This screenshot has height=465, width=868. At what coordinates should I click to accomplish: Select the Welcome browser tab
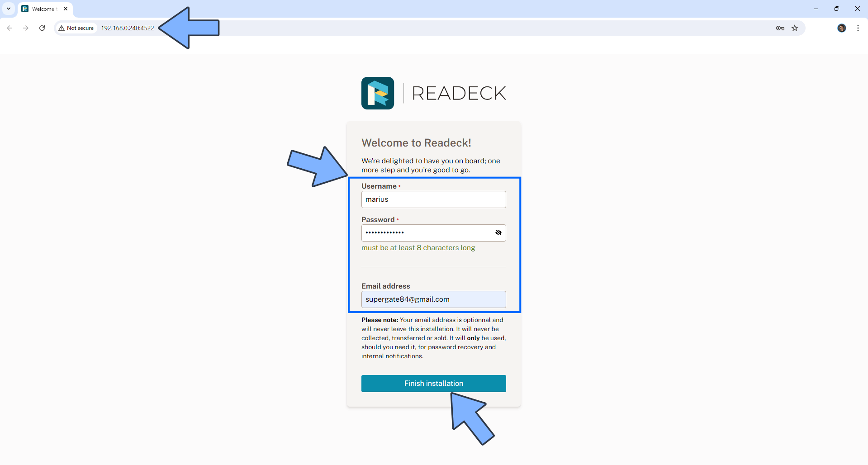tap(45, 9)
